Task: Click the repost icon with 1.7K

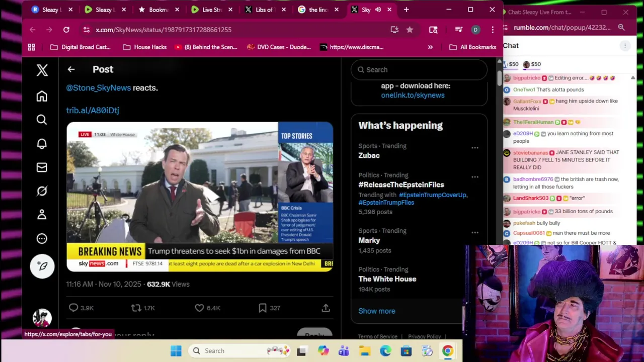Action: [x=136, y=308]
